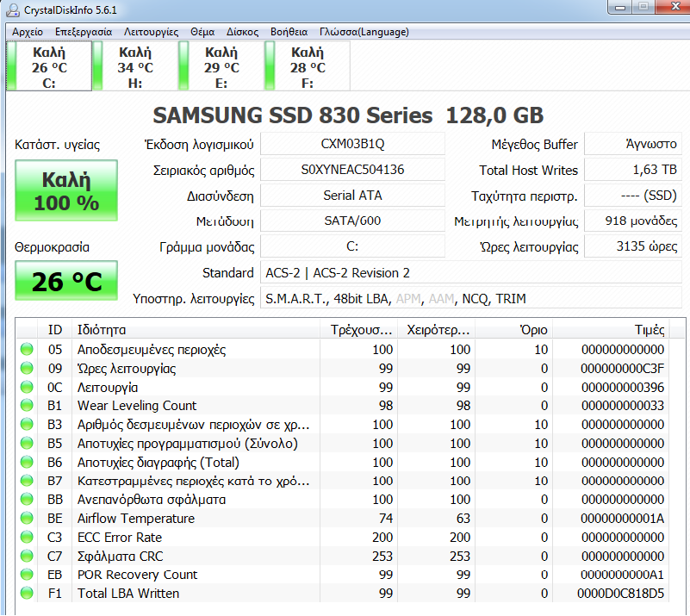Open the Λειτουργίες menu
The image size is (690, 616).
pos(151,32)
